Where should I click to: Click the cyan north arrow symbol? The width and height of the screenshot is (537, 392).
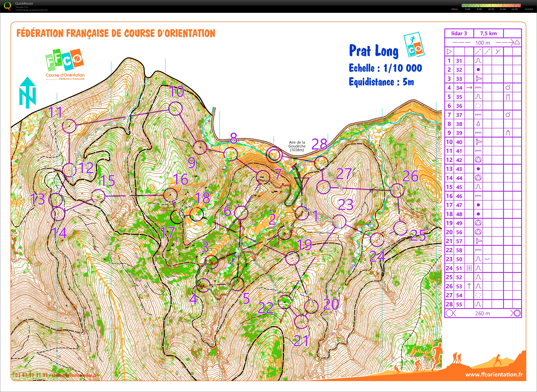click(x=28, y=93)
